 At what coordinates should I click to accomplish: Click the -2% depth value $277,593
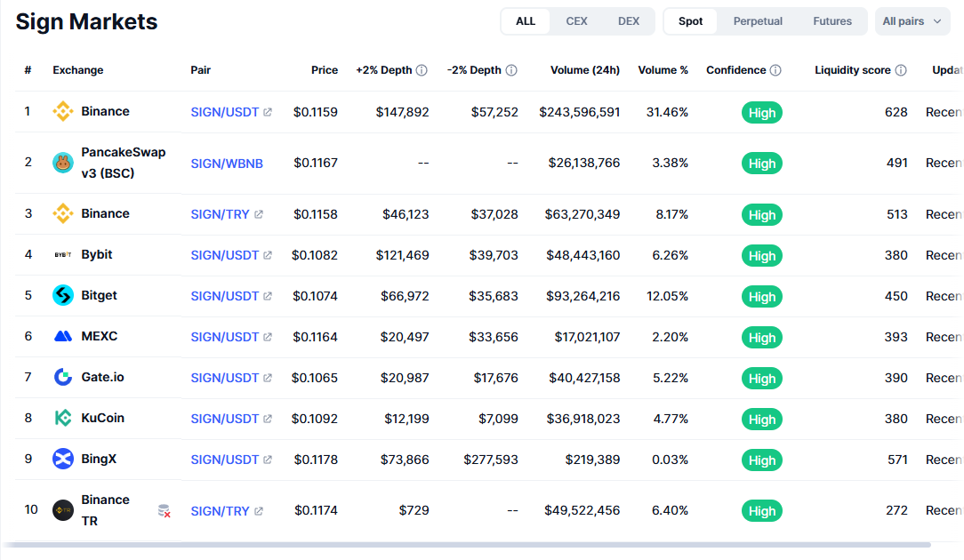click(x=491, y=460)
